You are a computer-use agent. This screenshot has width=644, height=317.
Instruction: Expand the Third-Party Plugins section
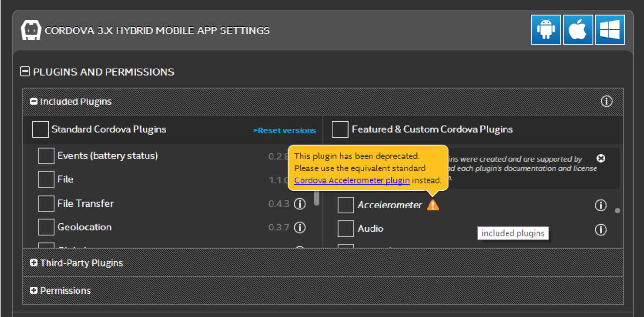(34, 263)
